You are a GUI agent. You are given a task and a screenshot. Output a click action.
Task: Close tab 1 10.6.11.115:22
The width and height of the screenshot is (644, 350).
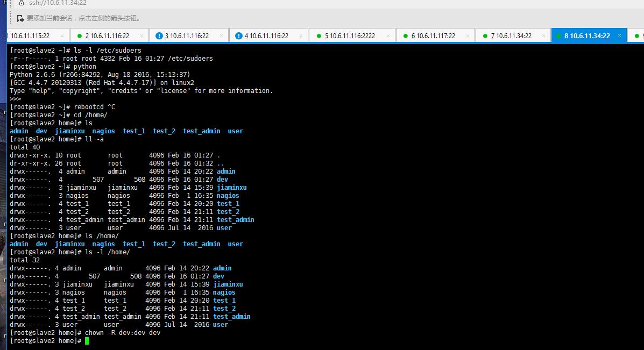point(62,36)
